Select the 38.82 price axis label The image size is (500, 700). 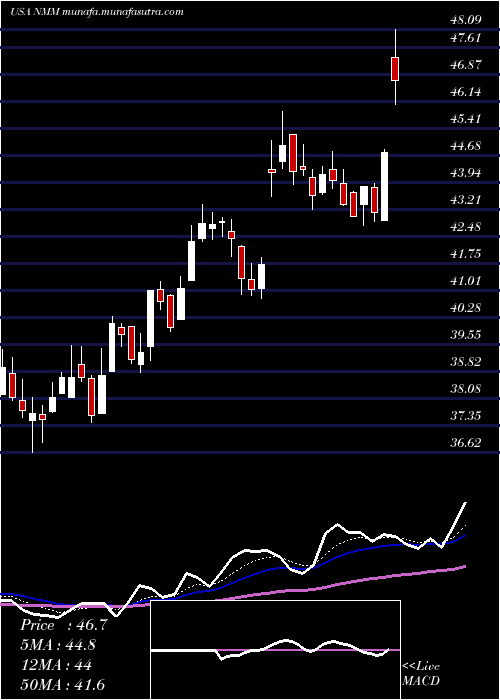coord(467,362)
